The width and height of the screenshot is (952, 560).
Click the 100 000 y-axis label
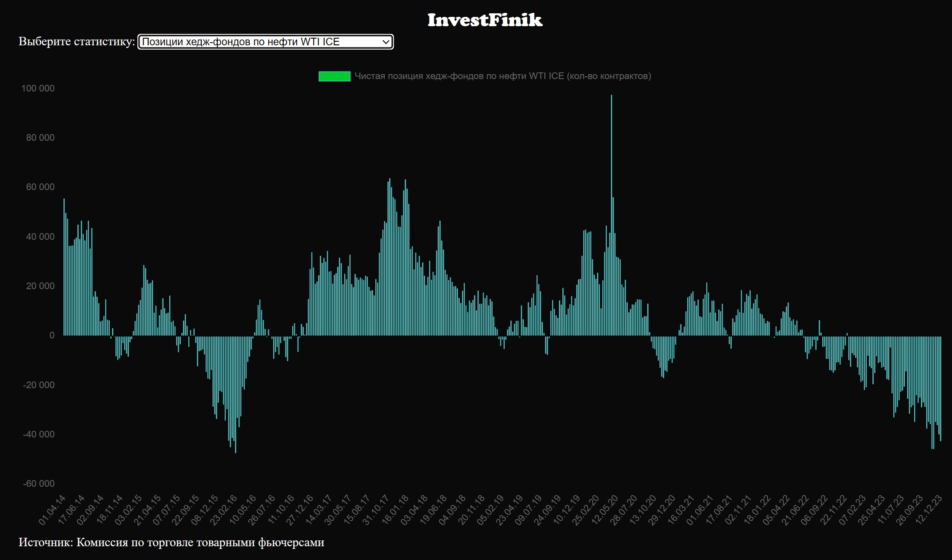[38, 88]
